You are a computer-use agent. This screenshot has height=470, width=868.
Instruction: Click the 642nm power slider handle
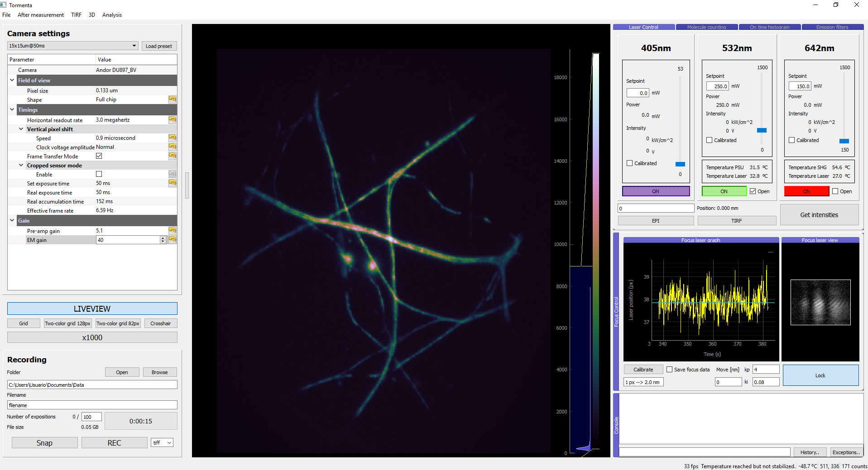[x=844, y=141]
